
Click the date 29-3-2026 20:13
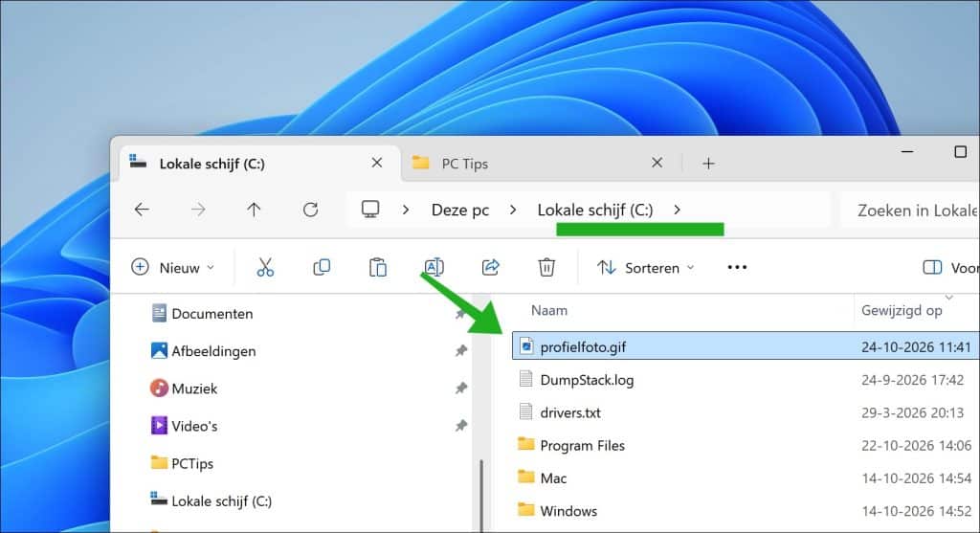click(912, 412)
